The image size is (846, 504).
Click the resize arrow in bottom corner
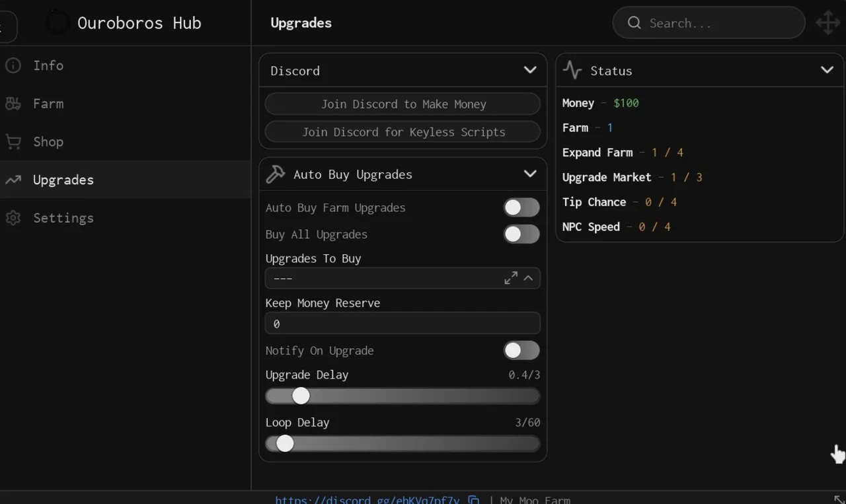point(839,499)
